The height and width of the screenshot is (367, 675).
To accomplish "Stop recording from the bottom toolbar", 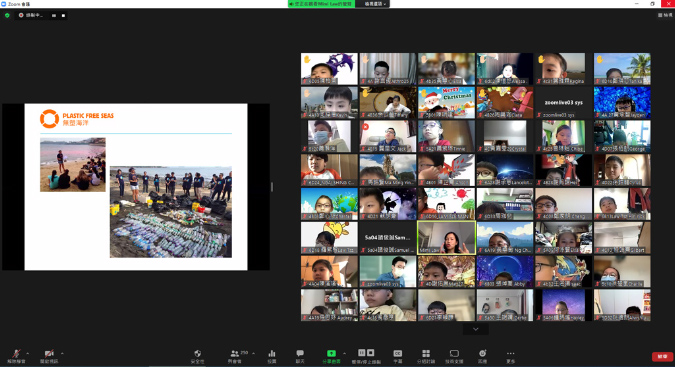I will coord(371,352).
